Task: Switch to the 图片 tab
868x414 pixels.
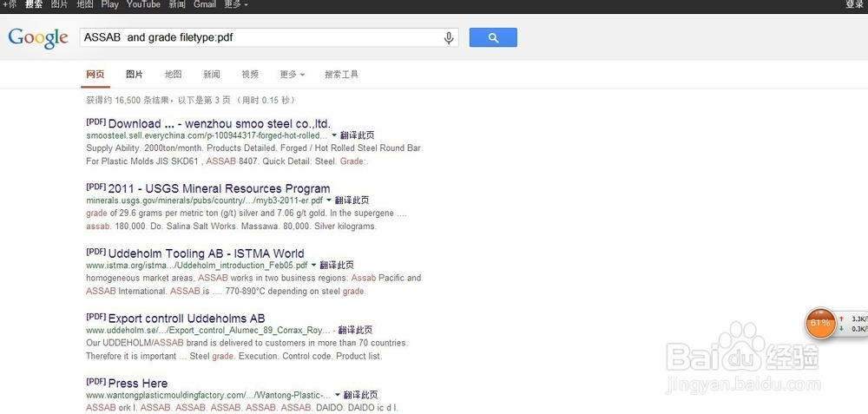Action: pyautogui.click(x=134, y=74)
